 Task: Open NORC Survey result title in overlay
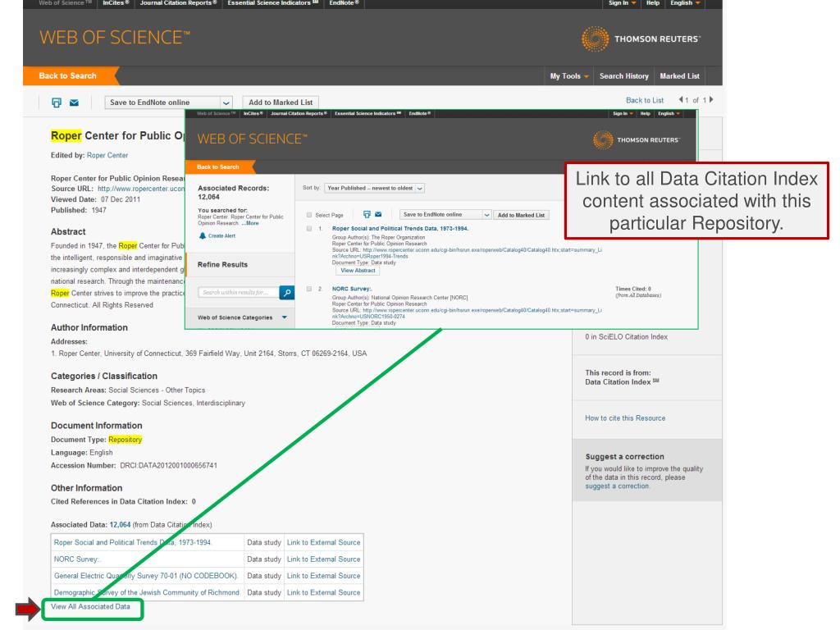coord(352,289)
